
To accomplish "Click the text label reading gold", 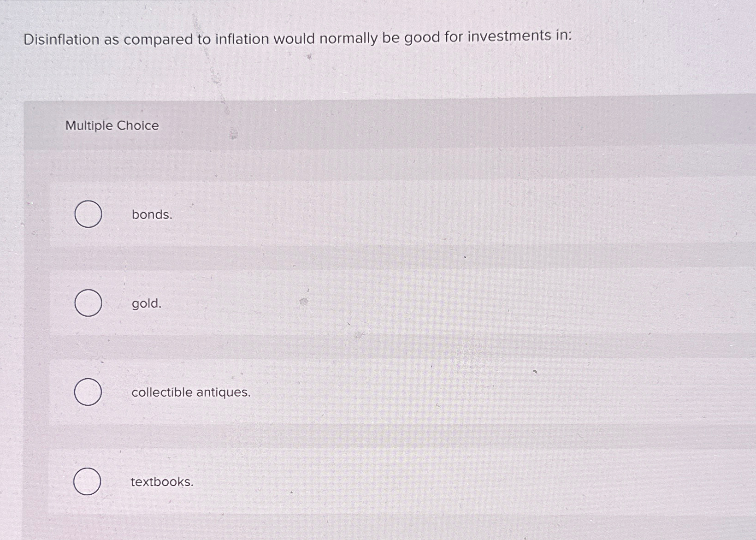I will pyautogui.click(x=146, y=304).
